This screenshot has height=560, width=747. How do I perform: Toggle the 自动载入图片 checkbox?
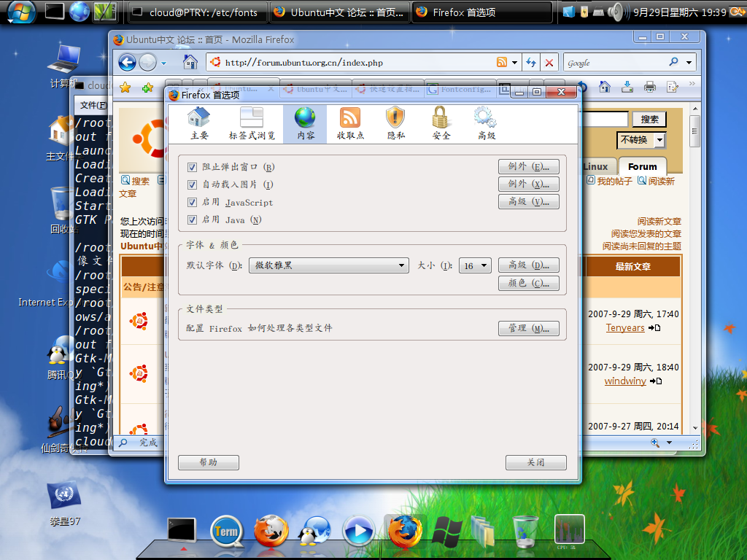click(192, 184)
